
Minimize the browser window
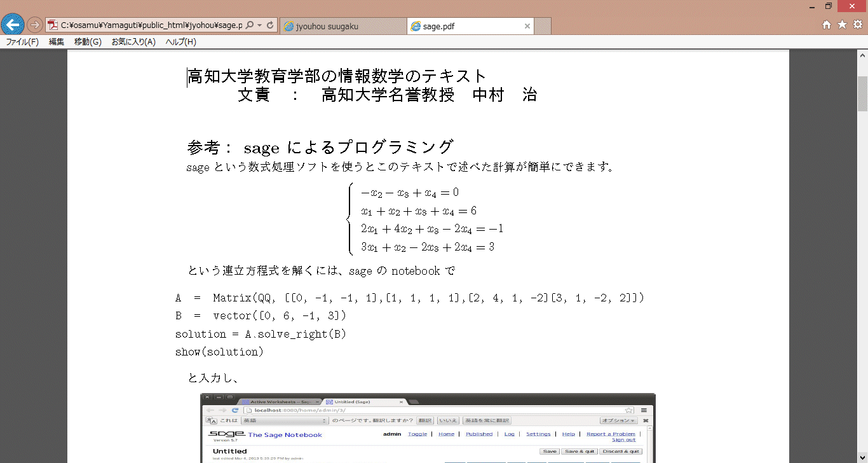pos(813,6)
